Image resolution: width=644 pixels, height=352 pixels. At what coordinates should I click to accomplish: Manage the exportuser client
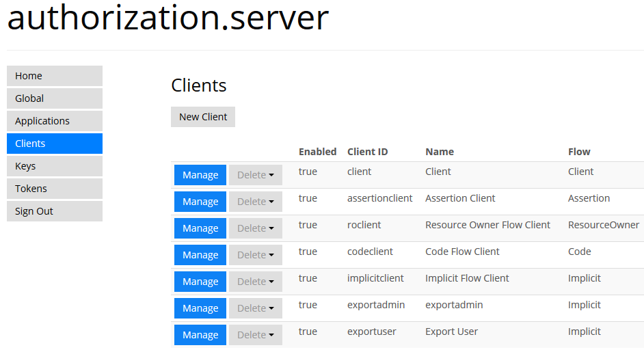coord(200,335)
